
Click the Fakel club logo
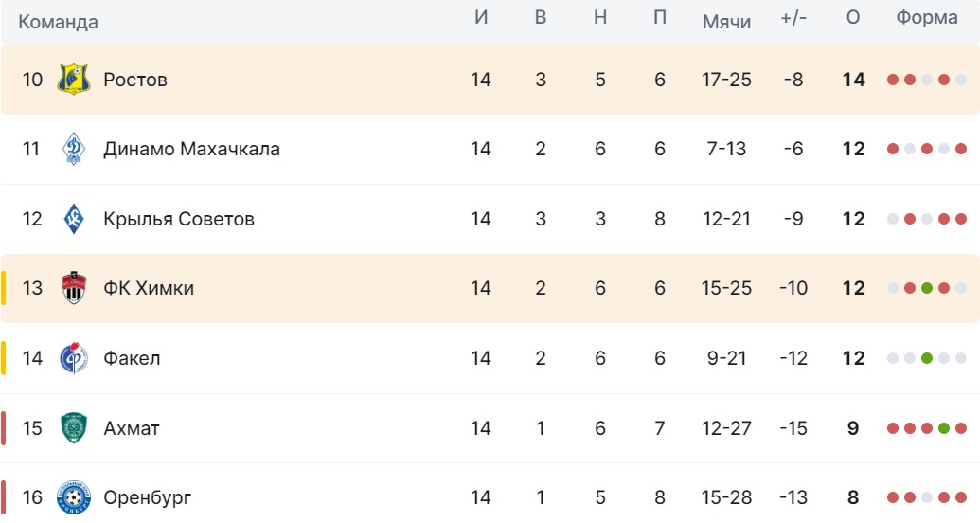pyautogui.click(x=73, y=358)
